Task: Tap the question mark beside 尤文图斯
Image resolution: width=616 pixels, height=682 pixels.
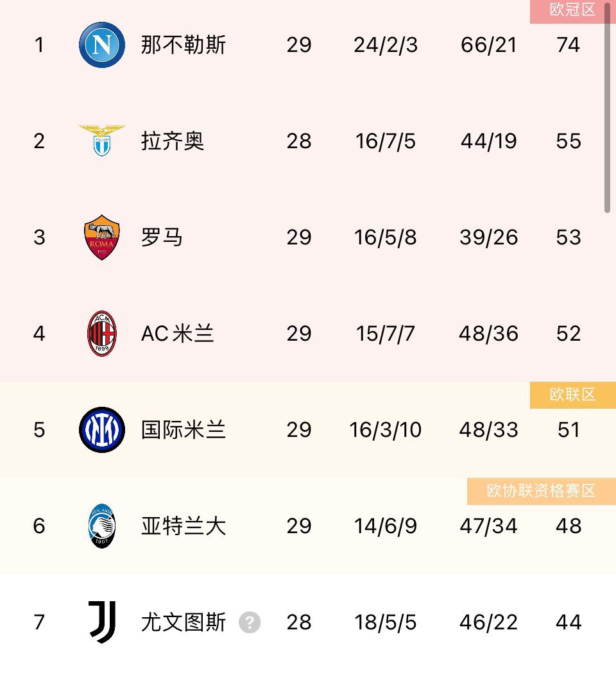Action: coord(250,622)
